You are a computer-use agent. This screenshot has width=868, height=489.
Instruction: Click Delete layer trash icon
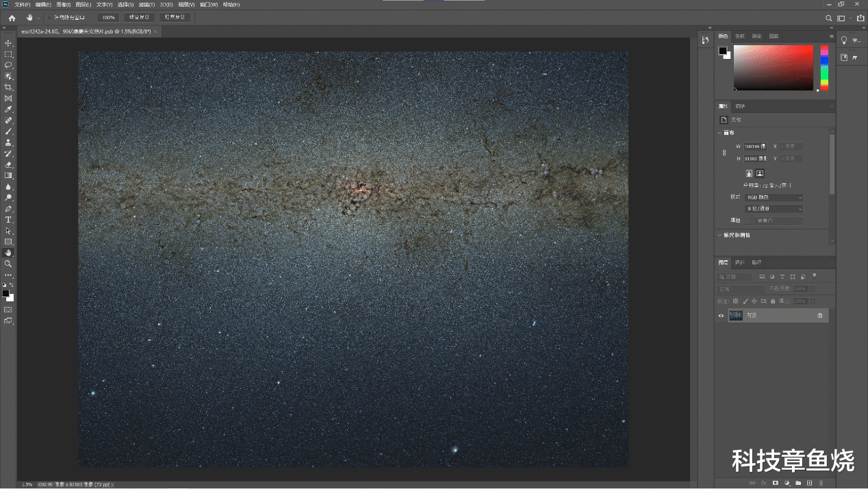coord(821,483)
